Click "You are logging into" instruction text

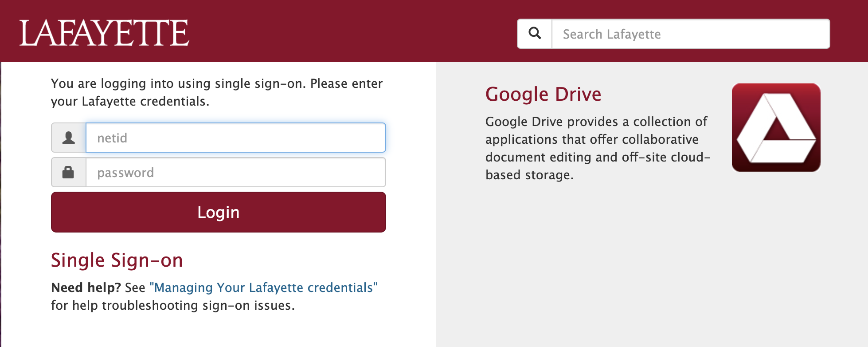(x=217, y=92)
